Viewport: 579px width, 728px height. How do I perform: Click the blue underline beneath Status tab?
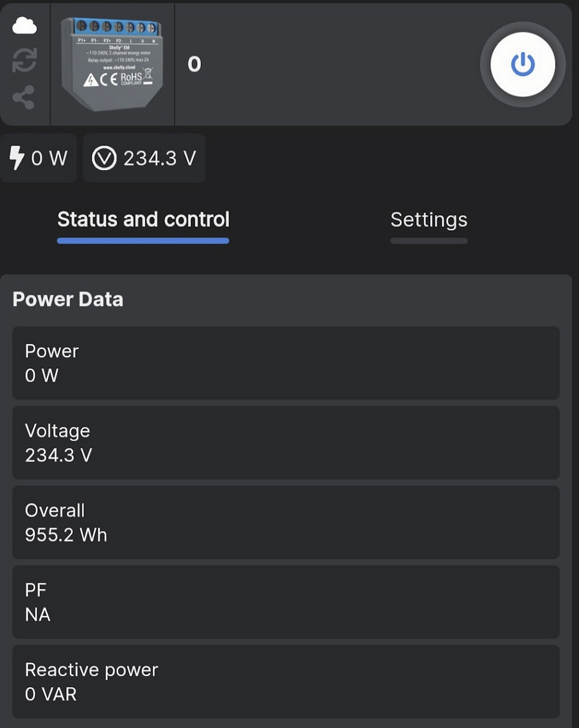point(143,241)
